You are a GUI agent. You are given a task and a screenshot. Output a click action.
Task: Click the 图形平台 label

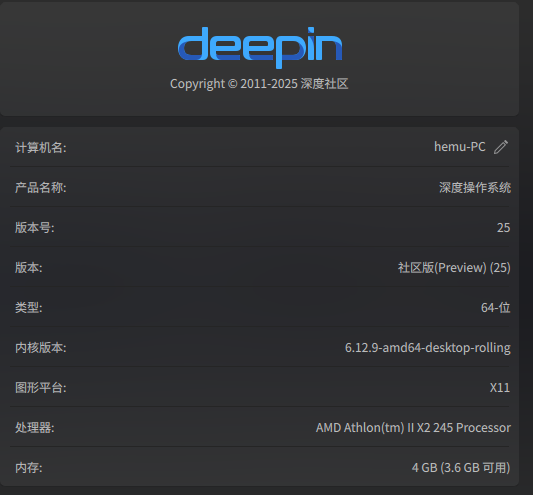click(41, 388)
